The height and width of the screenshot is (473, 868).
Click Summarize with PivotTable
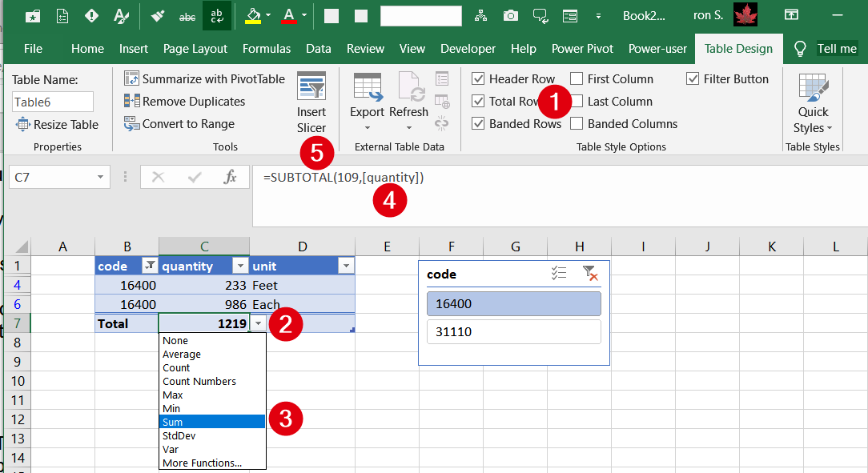(204, 79)
